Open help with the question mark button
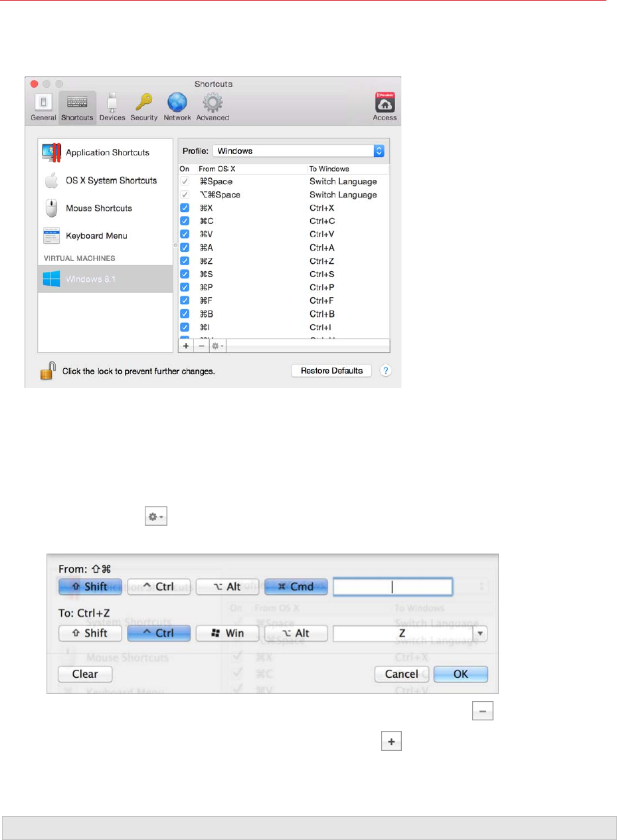Viewport: 617px width, 840px height. point(385,370)
